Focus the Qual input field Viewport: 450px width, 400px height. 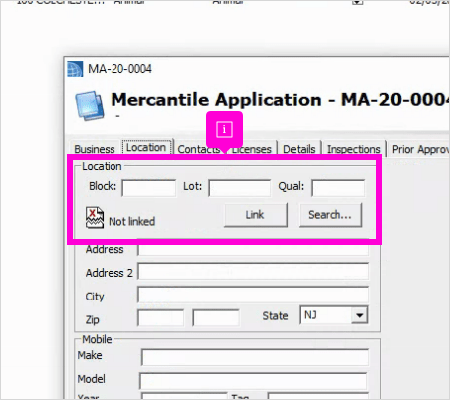(338, 188)
